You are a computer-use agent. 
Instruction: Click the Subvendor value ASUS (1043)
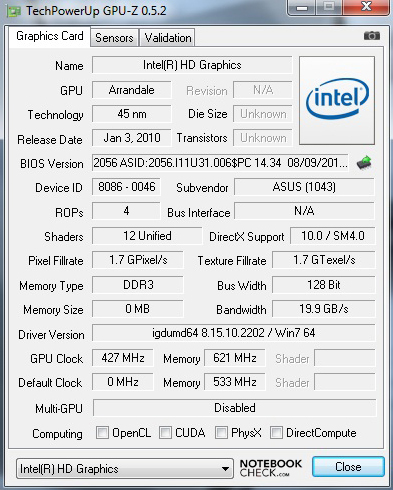[x=304, y=187]
